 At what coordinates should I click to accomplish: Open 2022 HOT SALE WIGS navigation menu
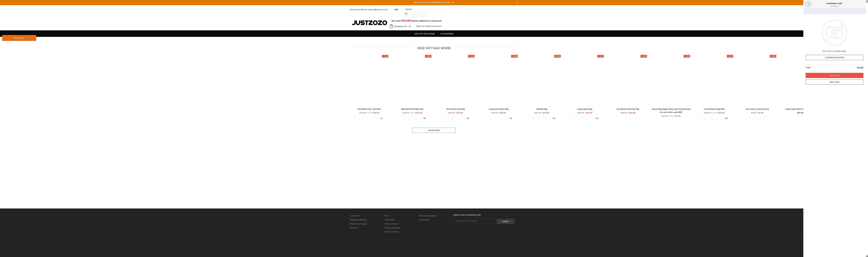[424, 34]
